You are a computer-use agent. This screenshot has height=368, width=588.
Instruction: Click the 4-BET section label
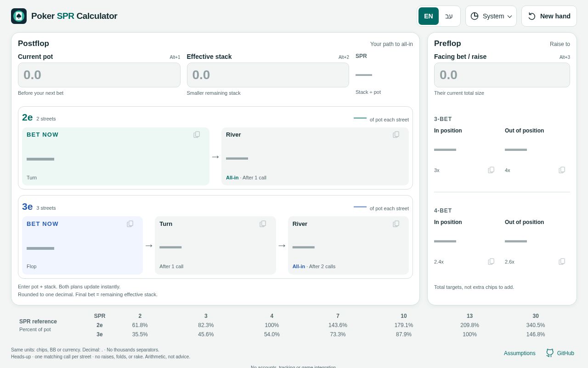[x=443, y=211]
